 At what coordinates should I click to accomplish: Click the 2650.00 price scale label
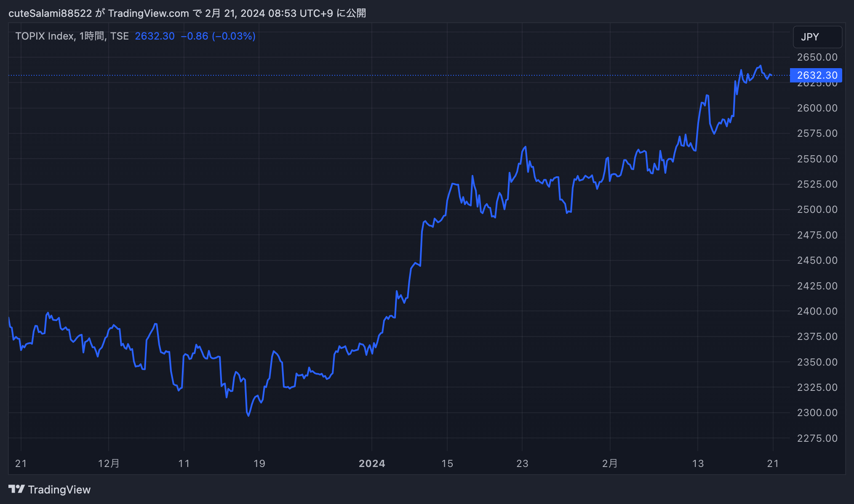coord(817,57)
